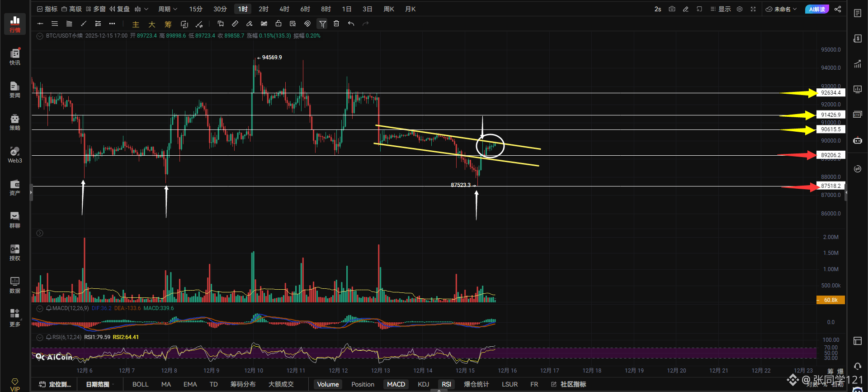Click the 92634.4 price line label
This screenshot has height=392, width=868.
[x=831, y=93]
